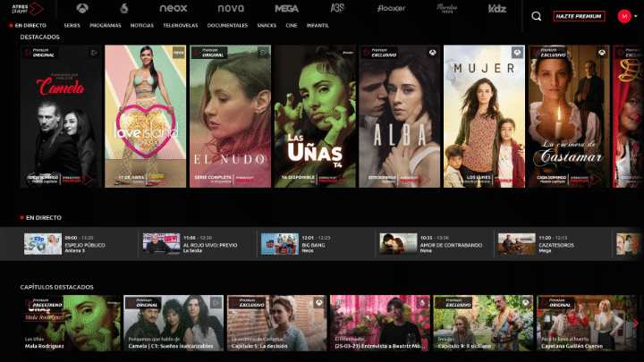Image resolution: width=644 pixels, height=362 pixels.
Task: Open Camela C1: Sueños inalcanzables episode
Action: [x=174, y=323]
